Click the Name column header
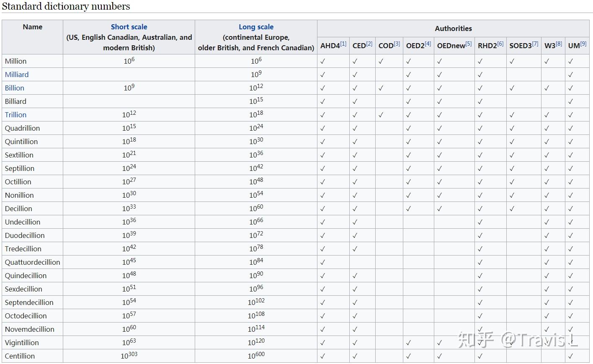The height and width of the screenshot is (364, 593). pyautogui.click(x=33, y=27)
